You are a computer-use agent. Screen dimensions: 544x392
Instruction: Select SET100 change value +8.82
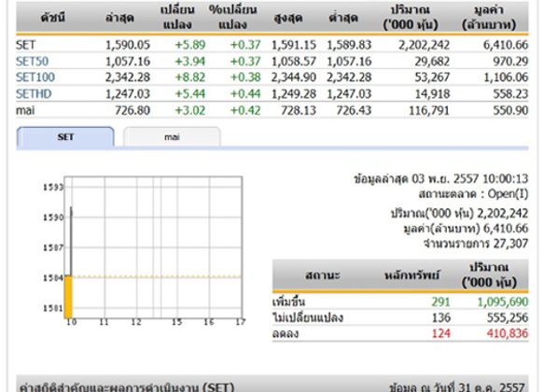(x=190, y=77)
